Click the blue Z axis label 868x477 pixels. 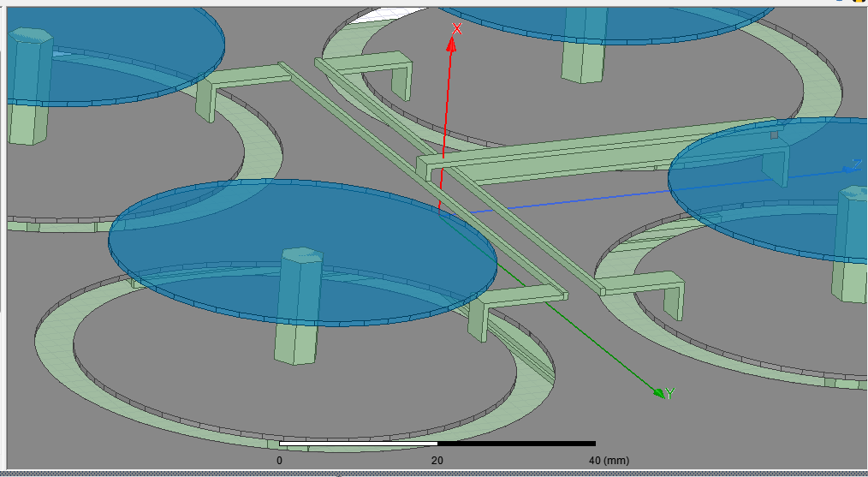[x=856, y=164]
